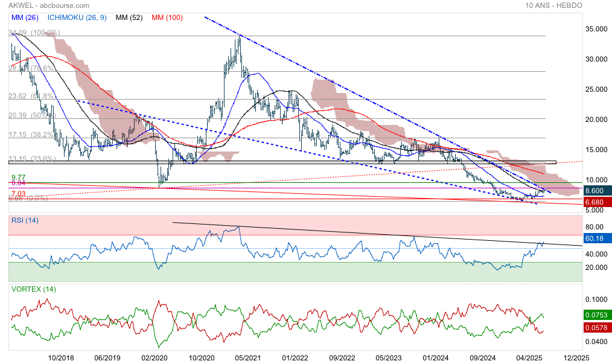Click the red 0.0578 vortex value tag

click(x=597, y=327)
